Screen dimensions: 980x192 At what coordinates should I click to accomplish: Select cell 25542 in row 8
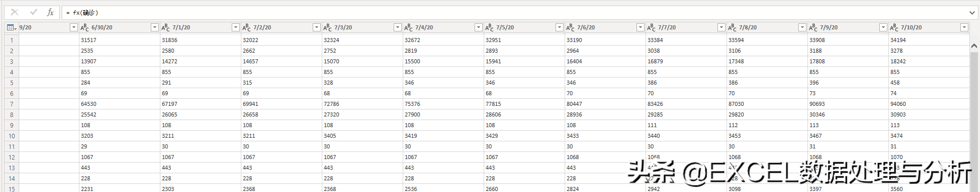pyautogui.click(x=119, y=114)
